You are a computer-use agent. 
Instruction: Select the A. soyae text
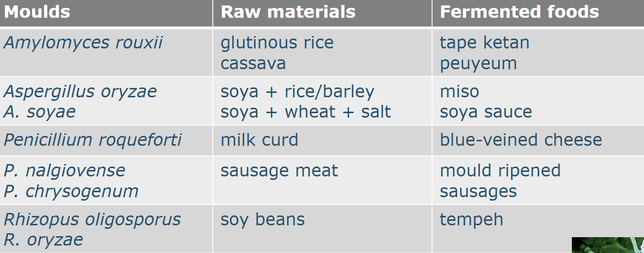(x=40, y=112)
